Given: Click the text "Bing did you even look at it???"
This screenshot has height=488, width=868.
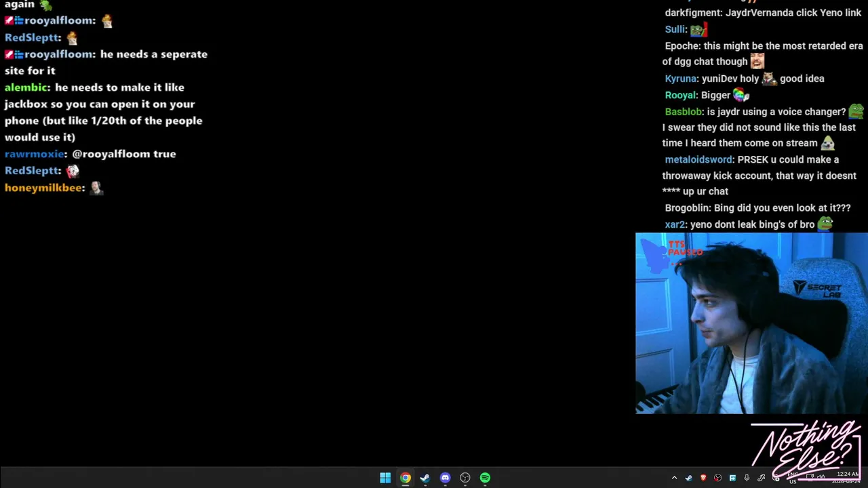Looking at the screenshot, I should 782,208.
